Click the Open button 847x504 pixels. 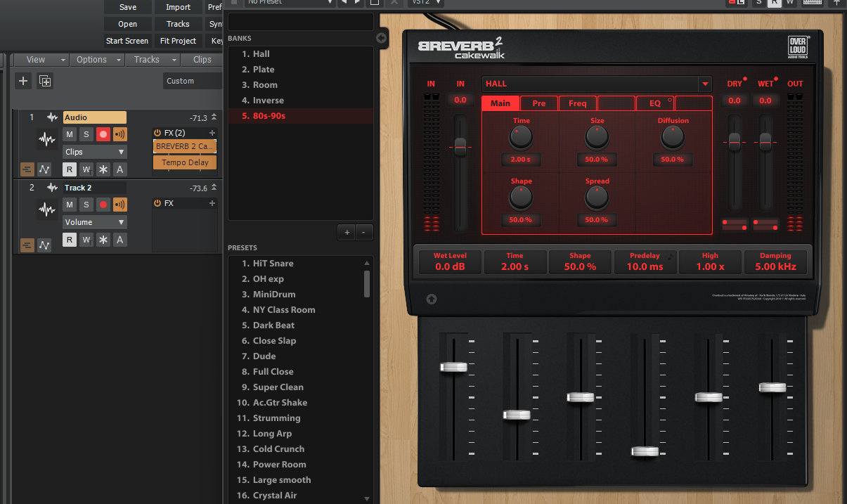coord(128,24)
